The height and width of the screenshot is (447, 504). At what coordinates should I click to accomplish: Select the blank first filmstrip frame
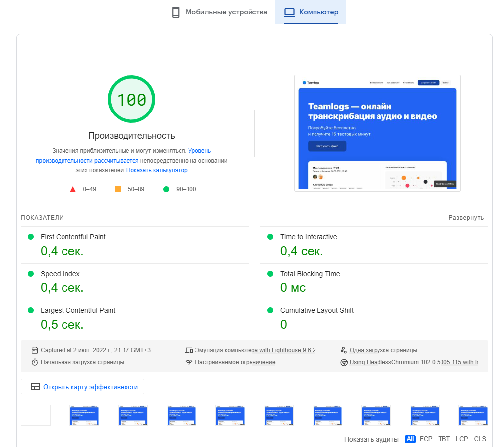click(36, 415)
